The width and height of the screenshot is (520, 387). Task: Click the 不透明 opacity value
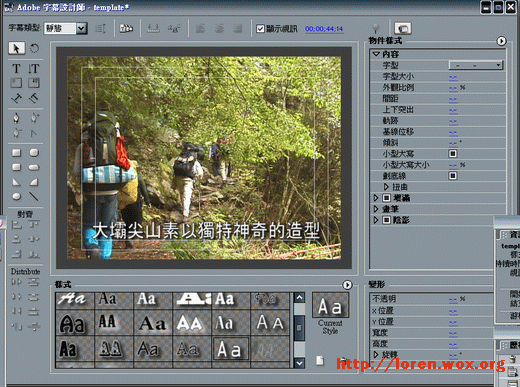tap(453, 299)
